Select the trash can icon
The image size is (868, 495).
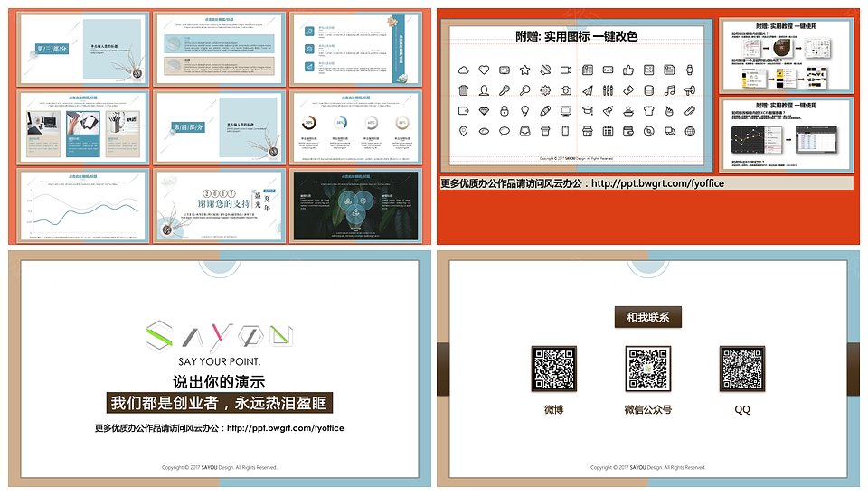pos(463,90)
